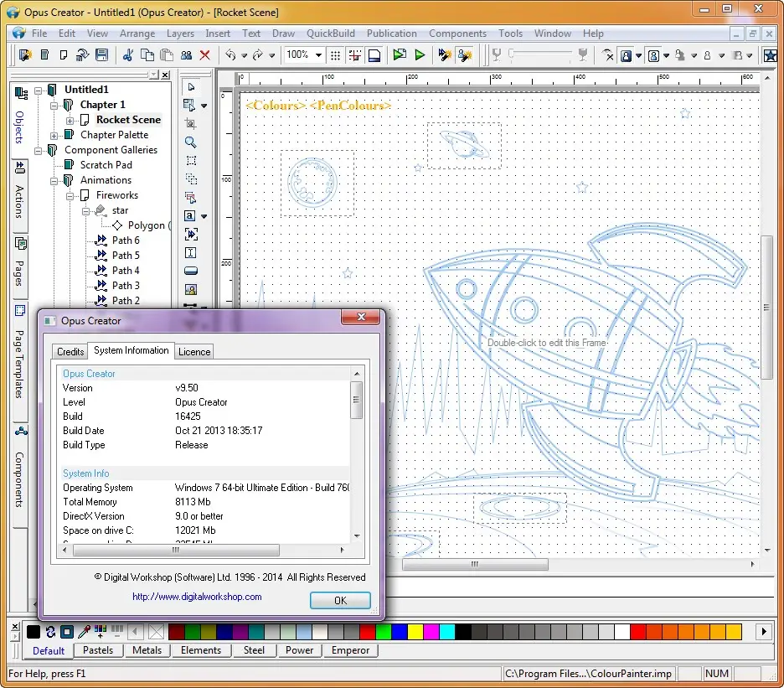The width and height of the screenshot is (784, 688).
Task: Click the transparency slider in the toolbar
Action: click(x=539, y=53)
